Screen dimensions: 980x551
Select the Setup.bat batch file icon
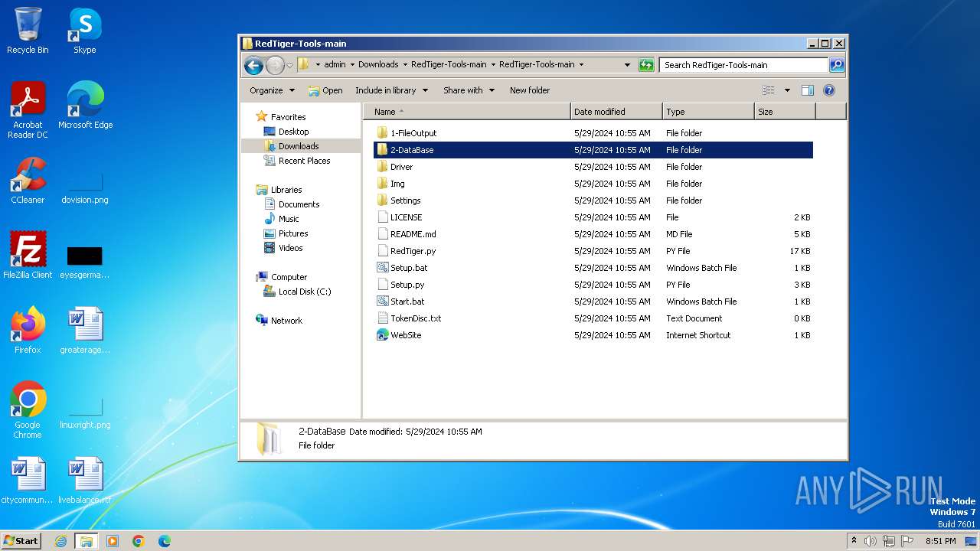(383, 268)
